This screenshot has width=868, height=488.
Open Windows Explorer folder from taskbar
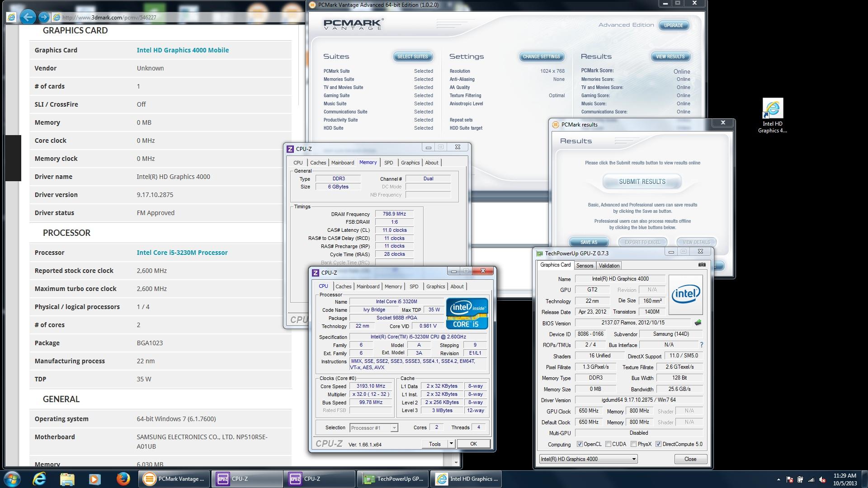tap(67, 479)
